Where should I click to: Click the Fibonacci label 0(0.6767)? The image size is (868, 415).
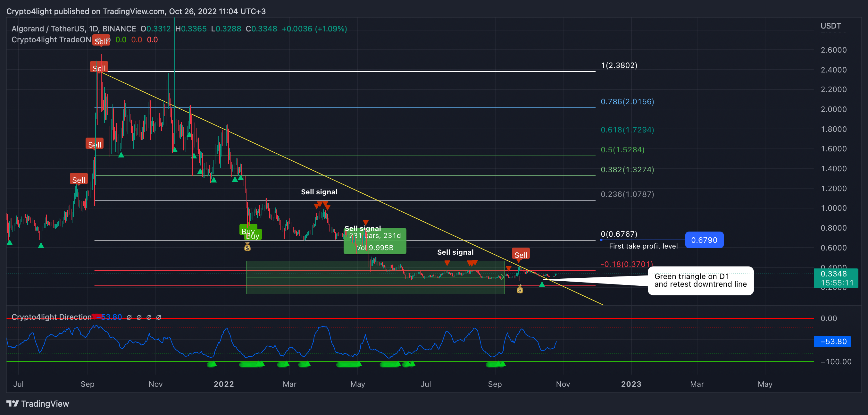[x=619, y=234]
